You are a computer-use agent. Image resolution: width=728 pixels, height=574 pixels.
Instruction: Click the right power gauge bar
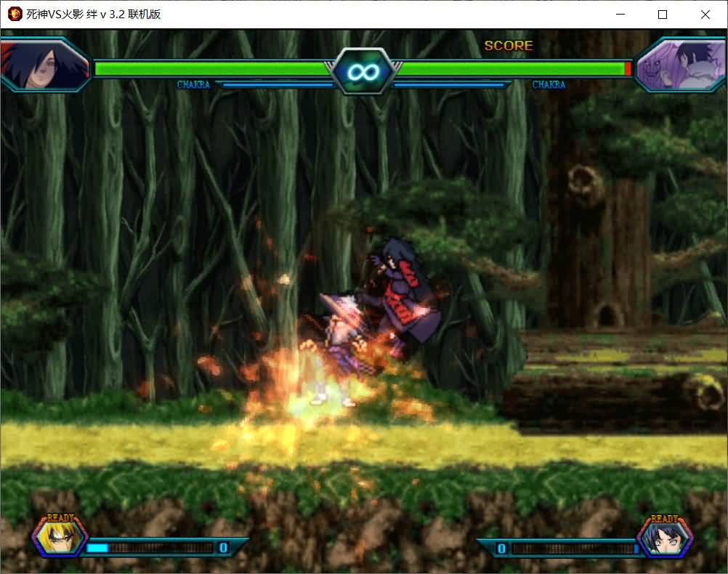575,549
